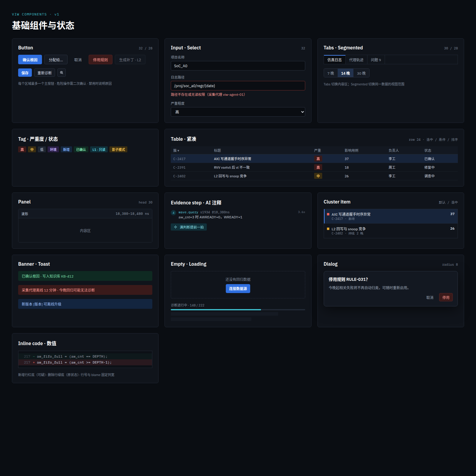Click the 分配给... button
Image resolution: width=476 pixels, height=476 pixels.
point(56,59)
